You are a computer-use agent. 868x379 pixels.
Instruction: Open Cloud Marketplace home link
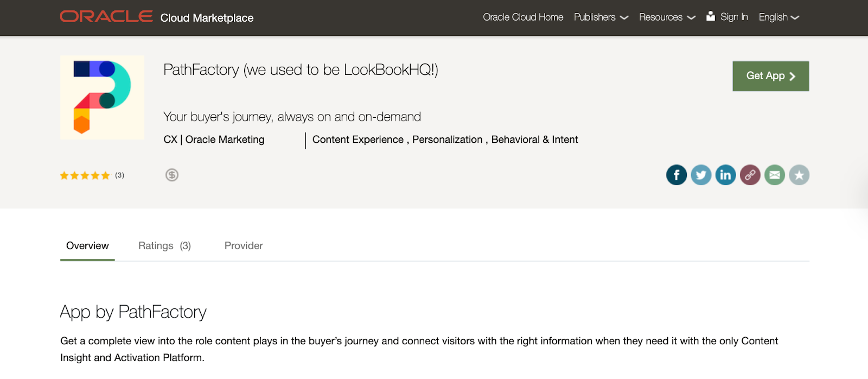click(207, 18)
